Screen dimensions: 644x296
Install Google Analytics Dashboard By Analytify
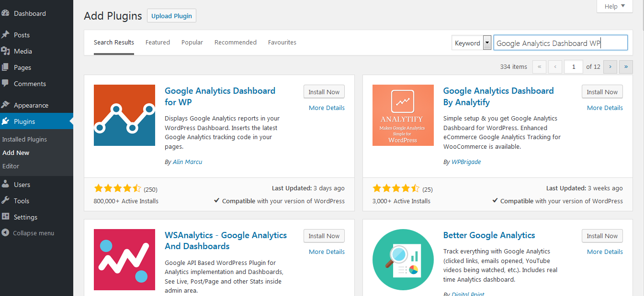602,92
